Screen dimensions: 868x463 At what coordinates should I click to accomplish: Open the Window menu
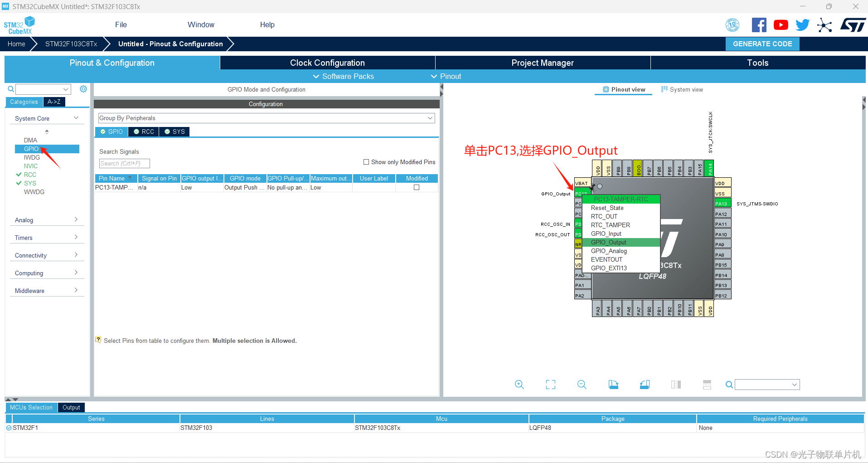[x=201, y=24]
